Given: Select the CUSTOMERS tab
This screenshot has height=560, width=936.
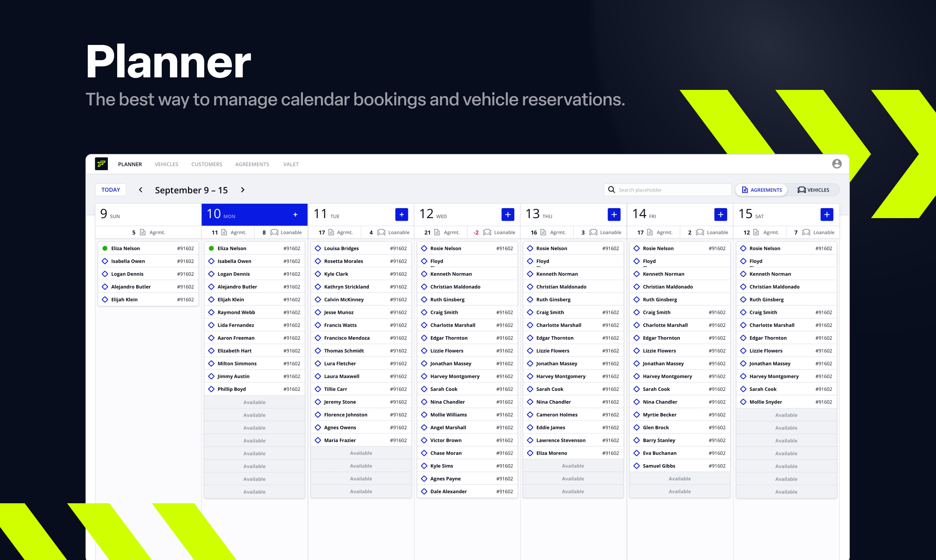Looking at the screenshot, I should (x=206, y=164).
